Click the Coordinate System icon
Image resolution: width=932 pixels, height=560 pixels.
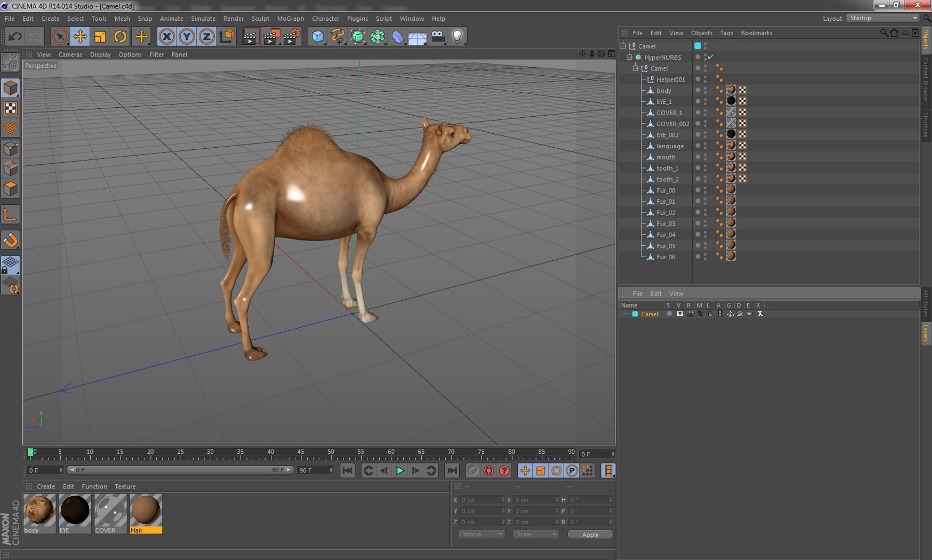click(x=227, y=36)
